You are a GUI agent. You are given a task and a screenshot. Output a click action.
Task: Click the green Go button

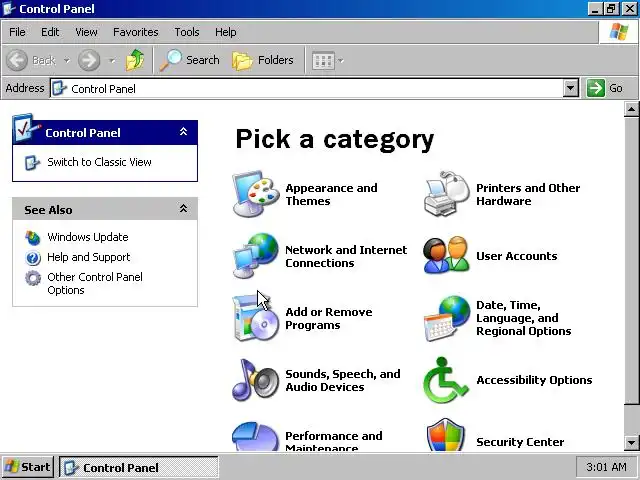(x=604, y=88)
